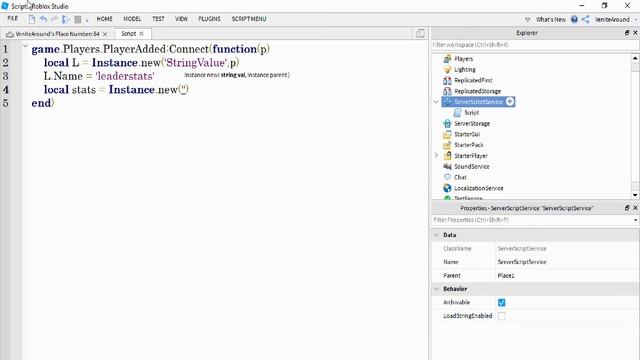This screenshot has height=360, width=640.
Task: Click the Redo arrow icon
Action: [x=54, y=19]
